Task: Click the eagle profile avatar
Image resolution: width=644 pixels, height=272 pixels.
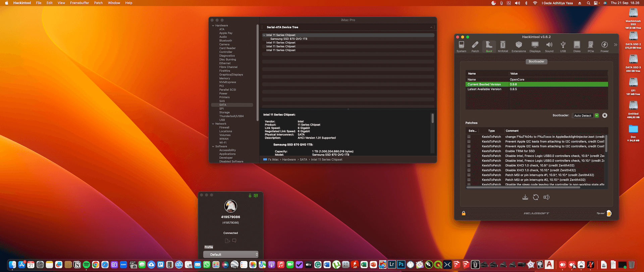Action: [x=230, y=206]
